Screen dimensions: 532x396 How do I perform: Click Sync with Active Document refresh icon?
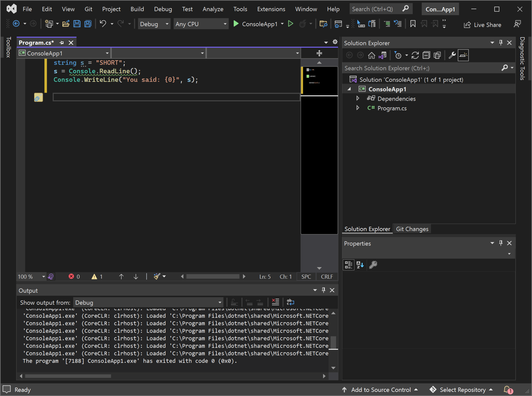point(415,55)
